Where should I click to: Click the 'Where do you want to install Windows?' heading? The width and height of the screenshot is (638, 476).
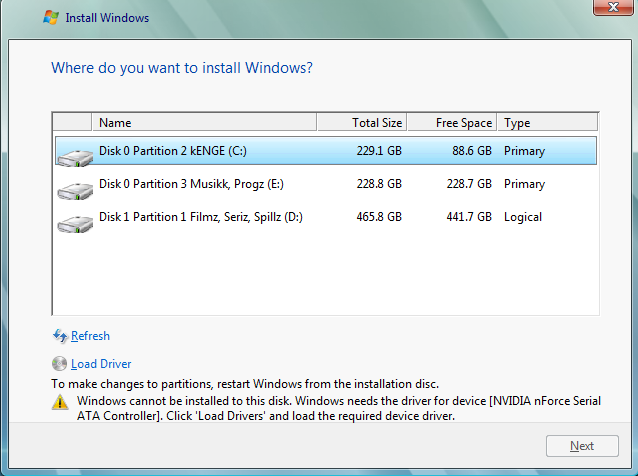click(182, 68)
